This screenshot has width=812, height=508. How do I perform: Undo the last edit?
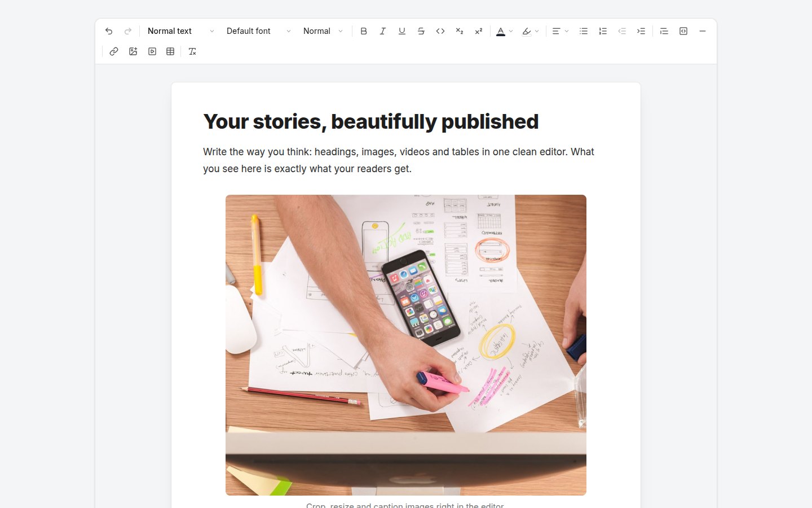[x=109, y=31]
